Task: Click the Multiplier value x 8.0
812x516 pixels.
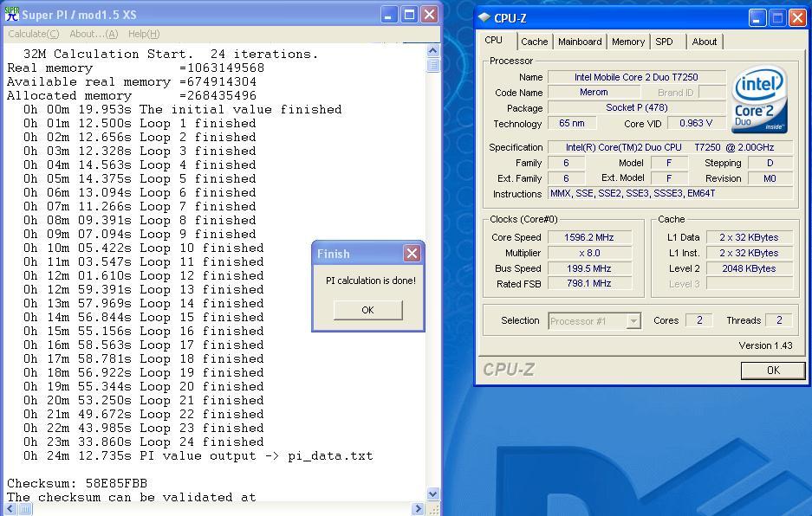Action: click(589, 253)
